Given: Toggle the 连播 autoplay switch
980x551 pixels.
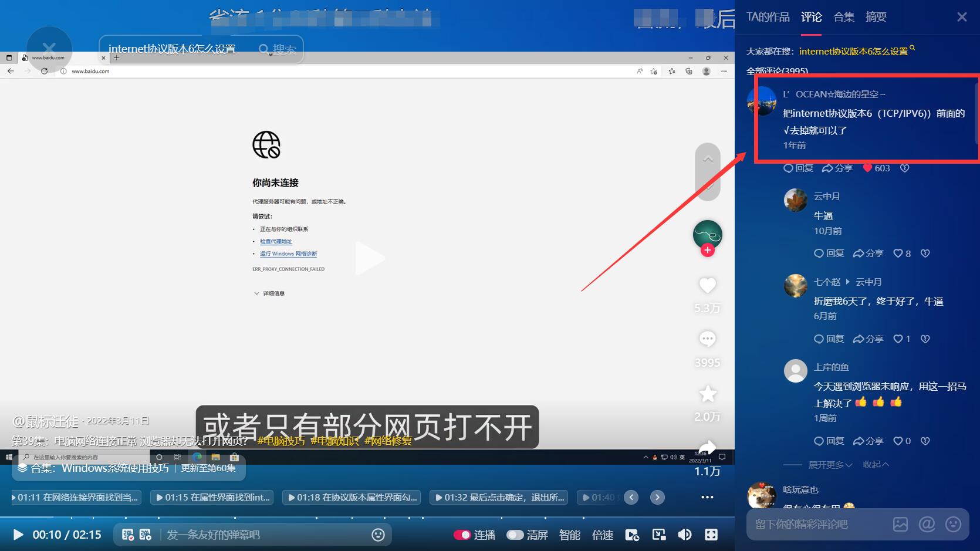Looking at the screenshot, I should pos(462,535).
